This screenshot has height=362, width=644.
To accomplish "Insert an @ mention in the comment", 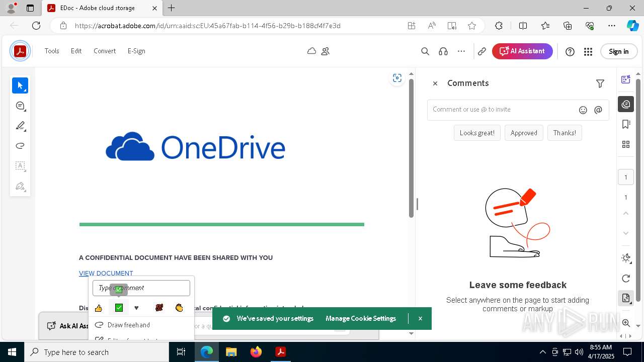I will coord(598,110).
